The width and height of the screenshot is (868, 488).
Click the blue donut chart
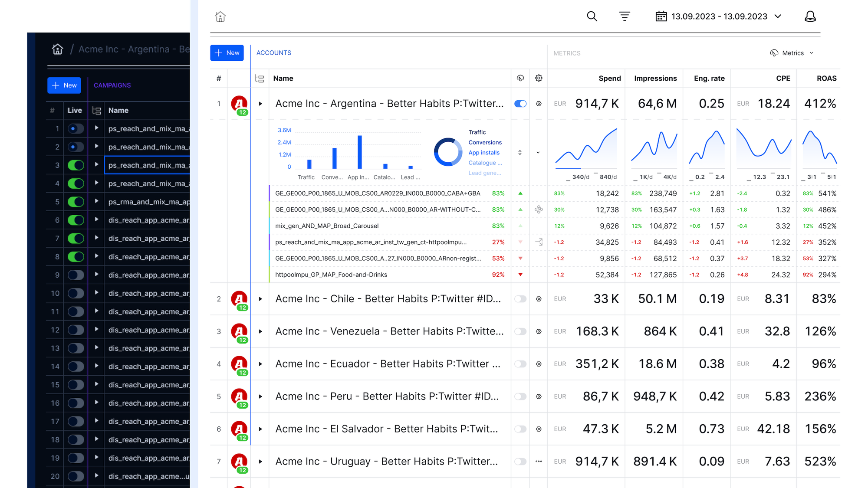448,152
